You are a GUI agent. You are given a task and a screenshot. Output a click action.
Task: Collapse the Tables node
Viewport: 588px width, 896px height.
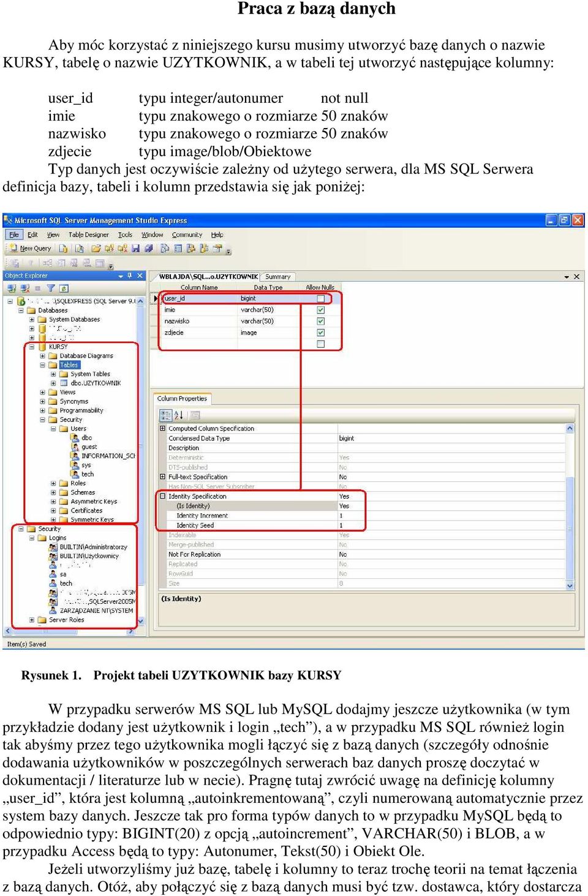coord(43,365)
